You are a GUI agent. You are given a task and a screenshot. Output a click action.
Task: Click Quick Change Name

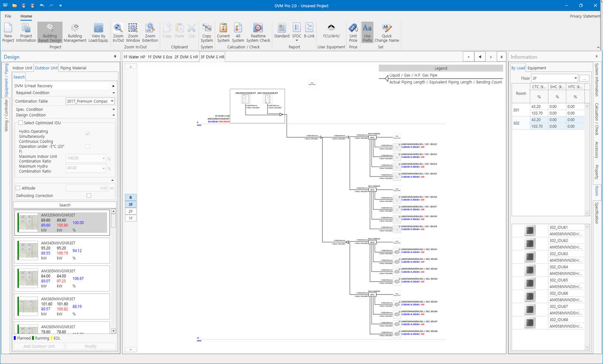coord(387,32)
